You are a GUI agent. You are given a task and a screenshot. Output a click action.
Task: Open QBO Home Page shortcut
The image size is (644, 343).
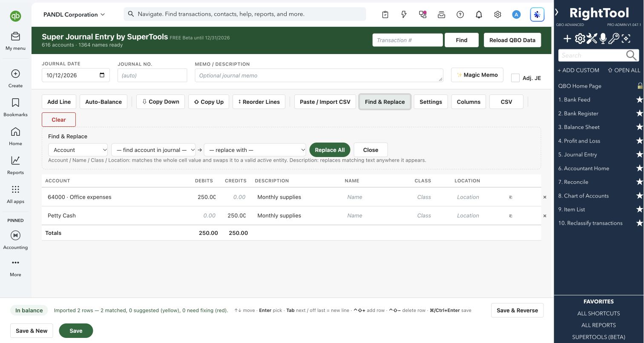580,86
